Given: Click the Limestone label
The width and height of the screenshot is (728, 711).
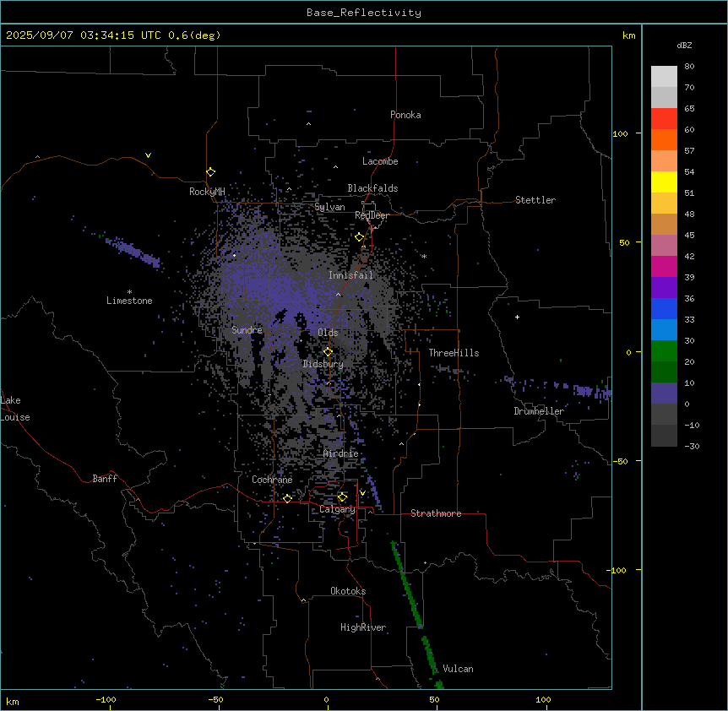Looking at the screenshot, I should 129,301.
